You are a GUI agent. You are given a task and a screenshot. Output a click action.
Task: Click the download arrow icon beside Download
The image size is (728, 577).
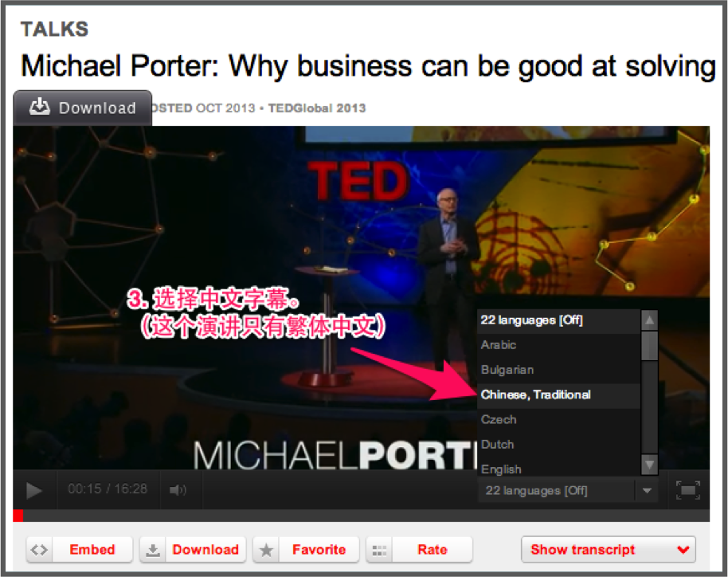point(153,551)
